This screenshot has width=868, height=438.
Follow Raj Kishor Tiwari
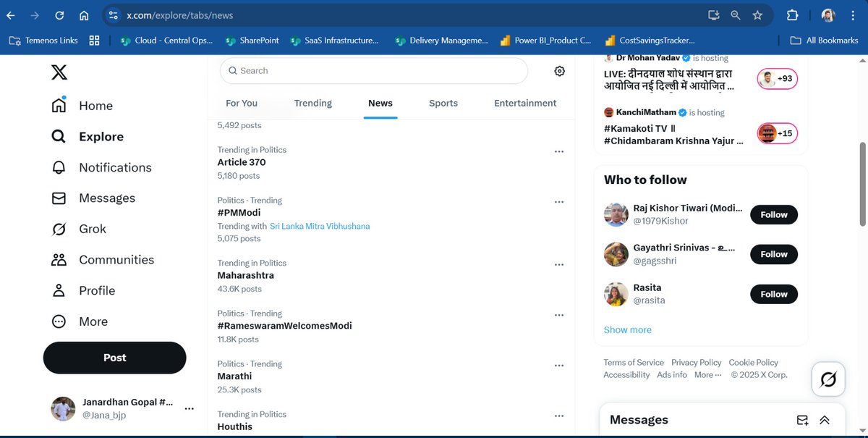coord(774,214)
